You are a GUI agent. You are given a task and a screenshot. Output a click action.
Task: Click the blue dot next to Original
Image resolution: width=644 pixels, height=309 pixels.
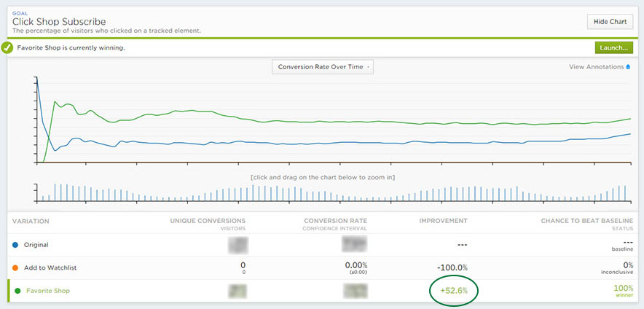coord(15,245)
